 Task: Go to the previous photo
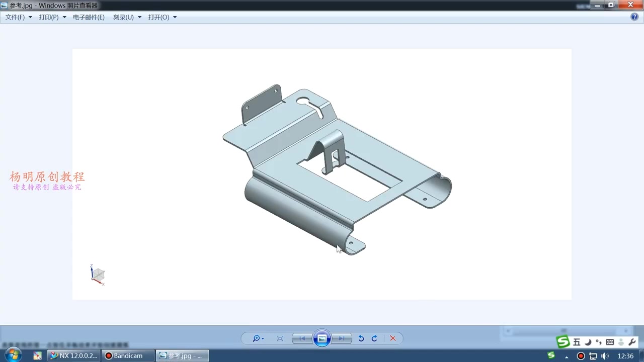point(302,338)
